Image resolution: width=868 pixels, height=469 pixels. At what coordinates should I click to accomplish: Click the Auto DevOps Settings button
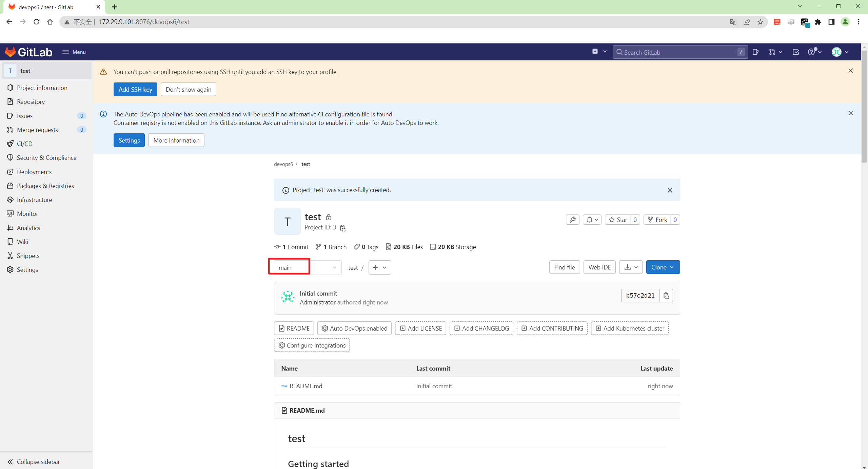pos(129,140)
